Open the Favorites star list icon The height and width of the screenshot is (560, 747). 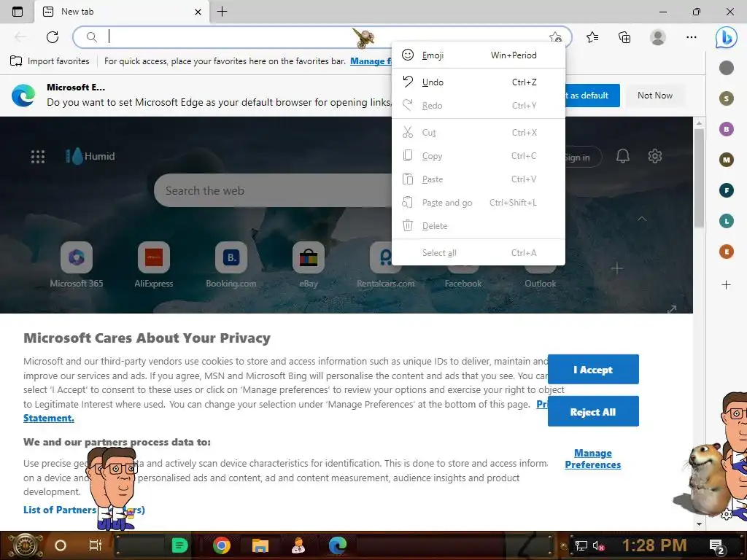click(x=592, y=37)
